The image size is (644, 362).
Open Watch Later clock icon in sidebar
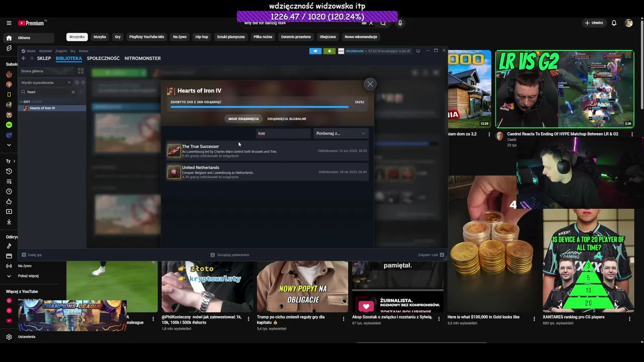(x=9, y=192)
